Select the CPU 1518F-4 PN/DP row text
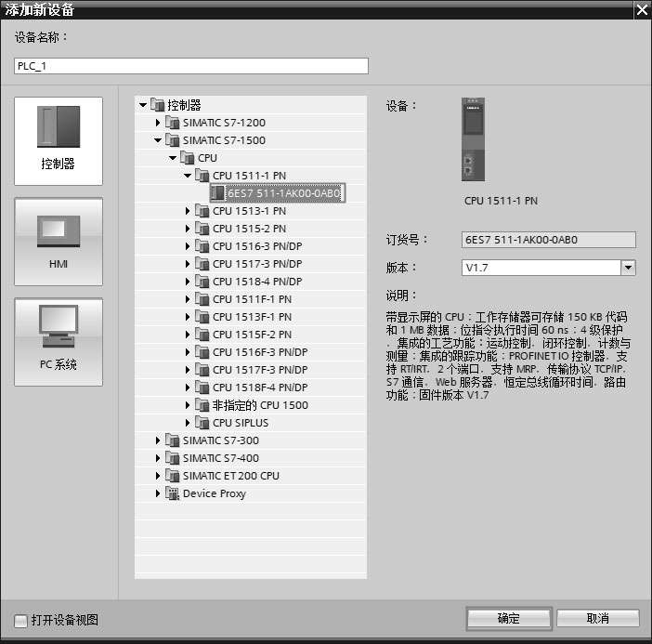 tap(260, 388)
